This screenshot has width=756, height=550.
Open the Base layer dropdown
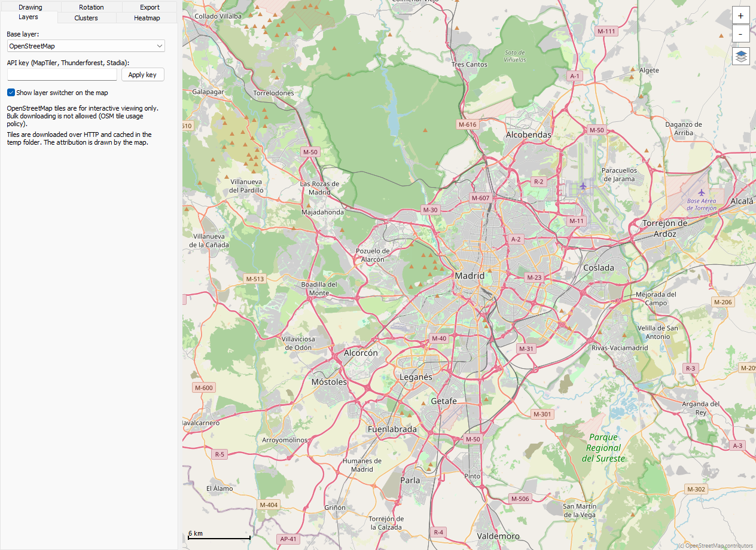pos(86,46)
